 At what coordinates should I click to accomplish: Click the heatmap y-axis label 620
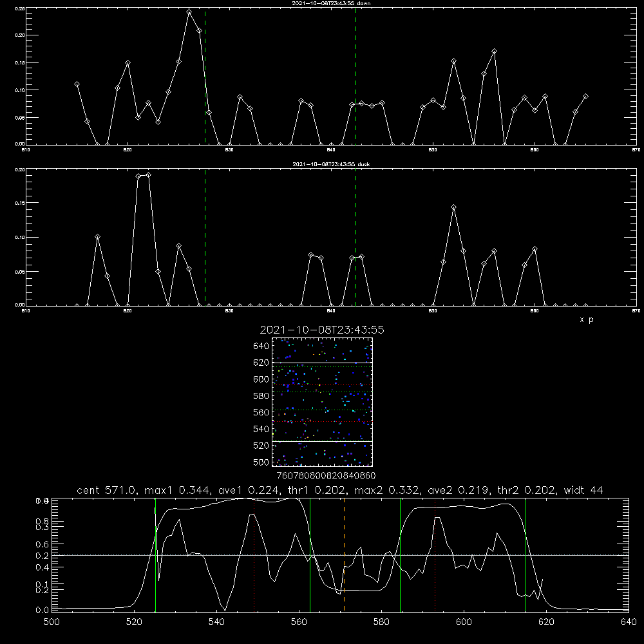pos(261,363)
